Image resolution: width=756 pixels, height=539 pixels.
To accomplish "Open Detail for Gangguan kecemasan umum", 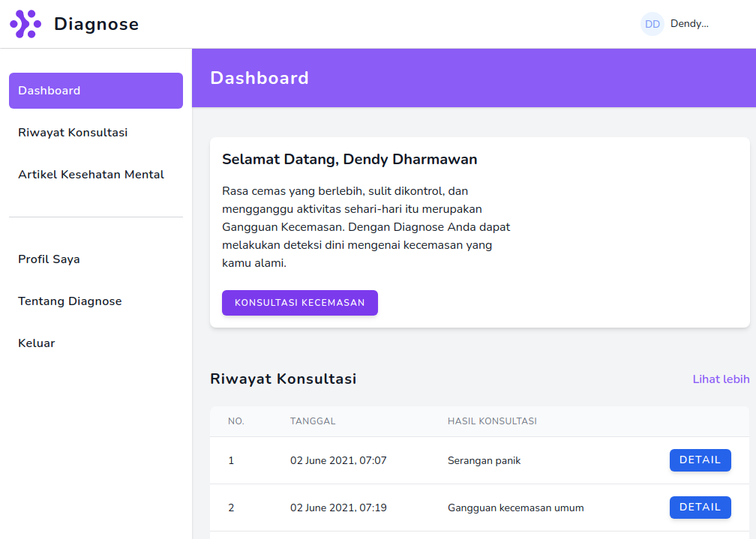I will point(700,508).
